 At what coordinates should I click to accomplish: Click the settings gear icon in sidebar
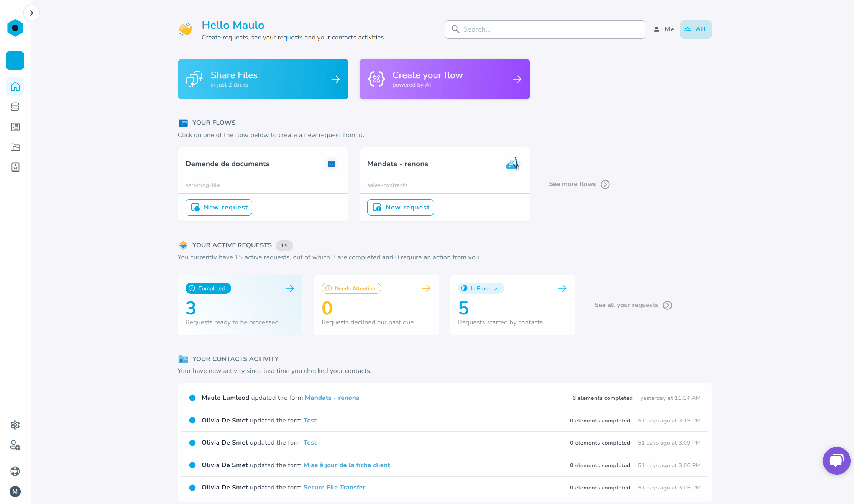(15, 425)
